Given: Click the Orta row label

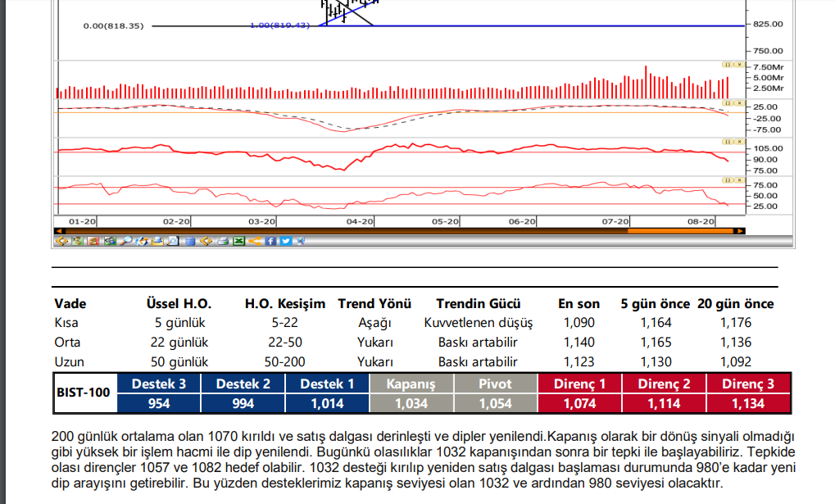Looking at the screenshot, I should point(67,343).
